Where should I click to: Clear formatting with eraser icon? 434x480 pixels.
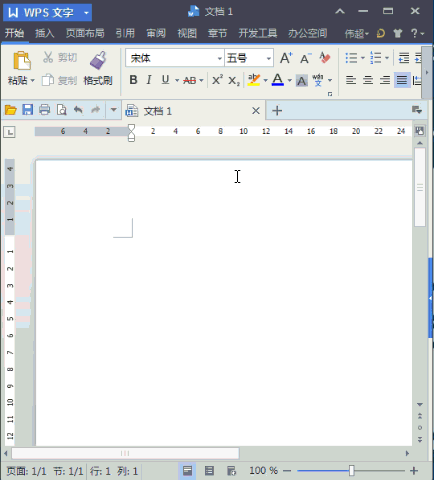(324, 58)
